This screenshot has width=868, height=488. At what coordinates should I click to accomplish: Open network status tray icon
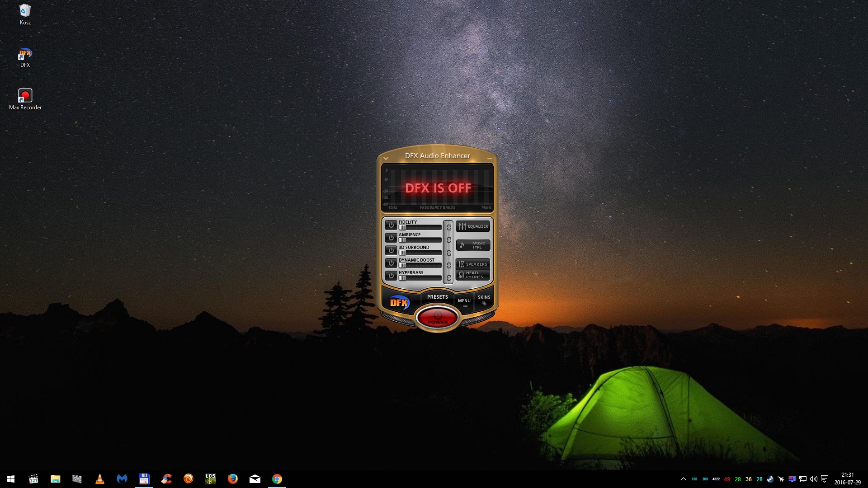tap(803, 479)
